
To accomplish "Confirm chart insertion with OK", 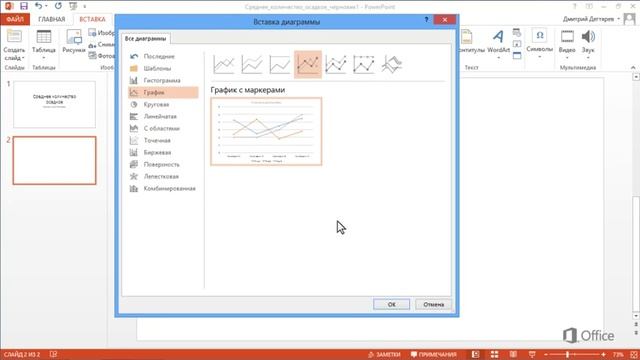I will click(x=391, y=304).
